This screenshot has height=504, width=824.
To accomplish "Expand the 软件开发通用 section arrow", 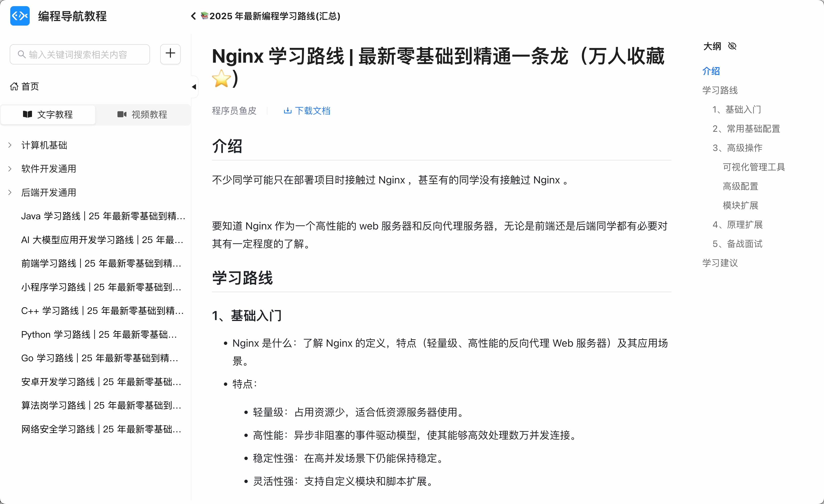I will tap(10, 169).
